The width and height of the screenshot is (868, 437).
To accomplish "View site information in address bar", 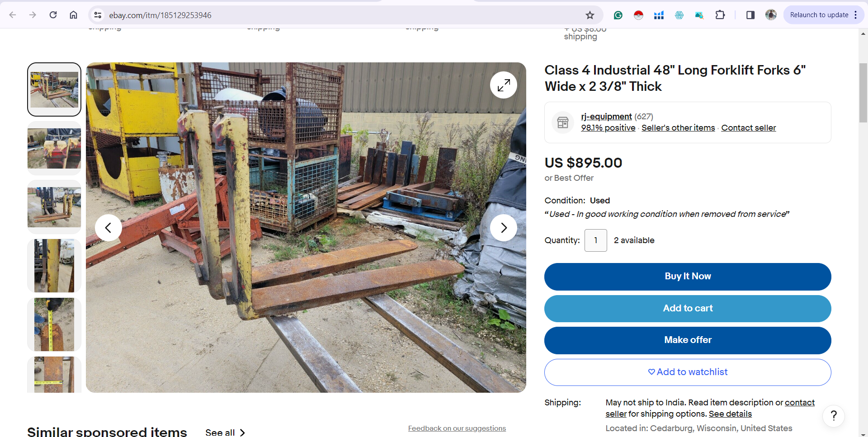I will tap(98, 15).
